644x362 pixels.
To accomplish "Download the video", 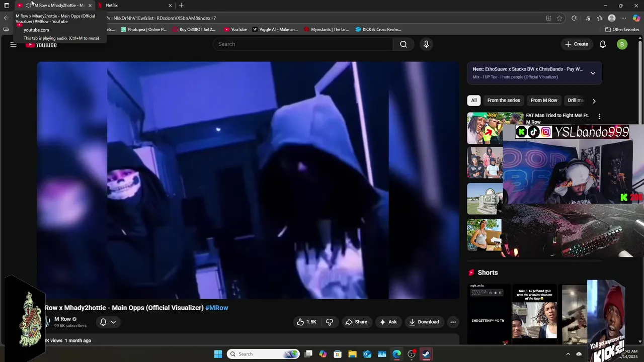I will (424, 322).
